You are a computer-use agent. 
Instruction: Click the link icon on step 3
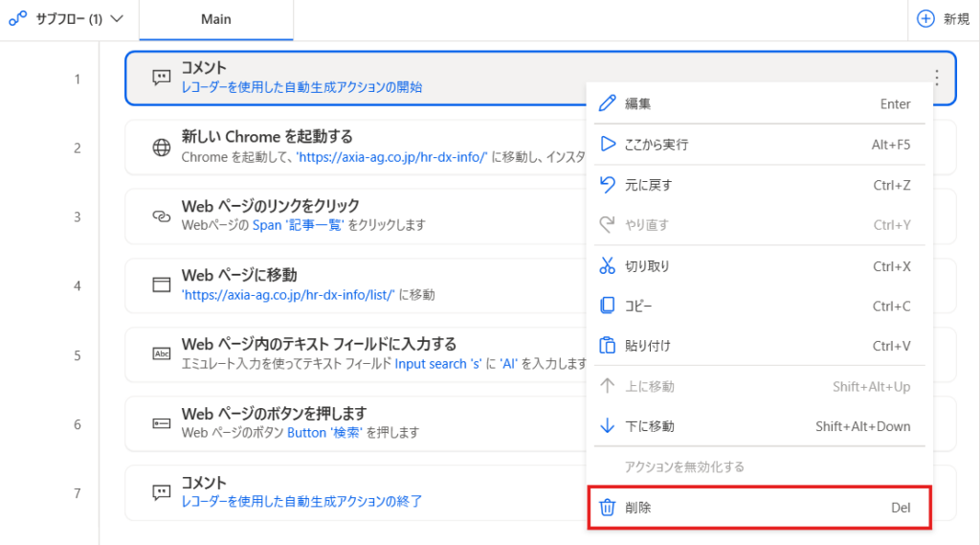tap(162, 216)
